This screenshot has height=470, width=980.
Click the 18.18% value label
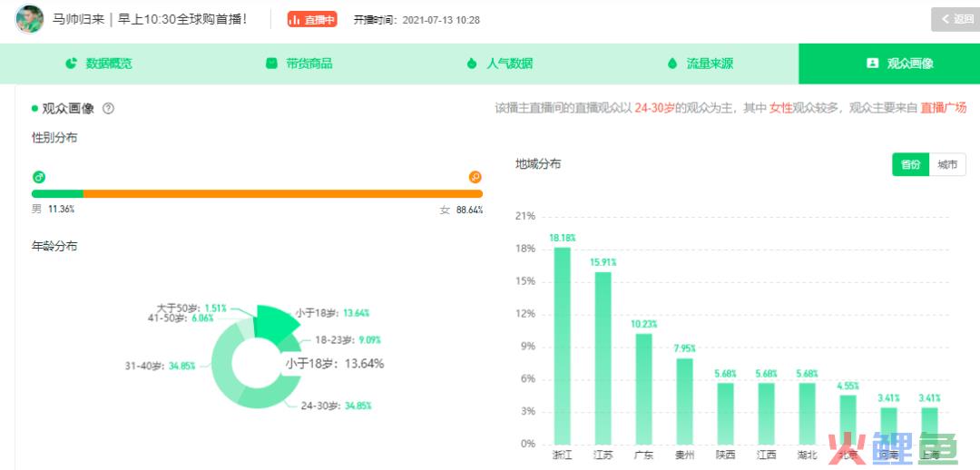tap(563, 238)
